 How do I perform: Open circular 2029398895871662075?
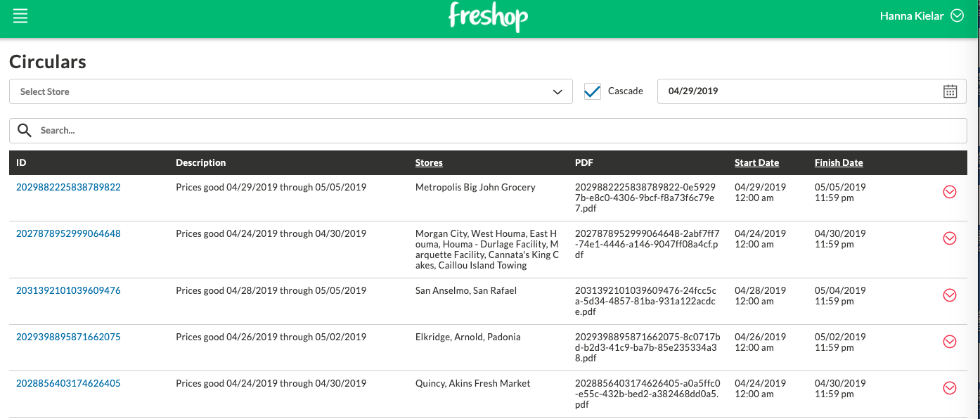point(68,337)
